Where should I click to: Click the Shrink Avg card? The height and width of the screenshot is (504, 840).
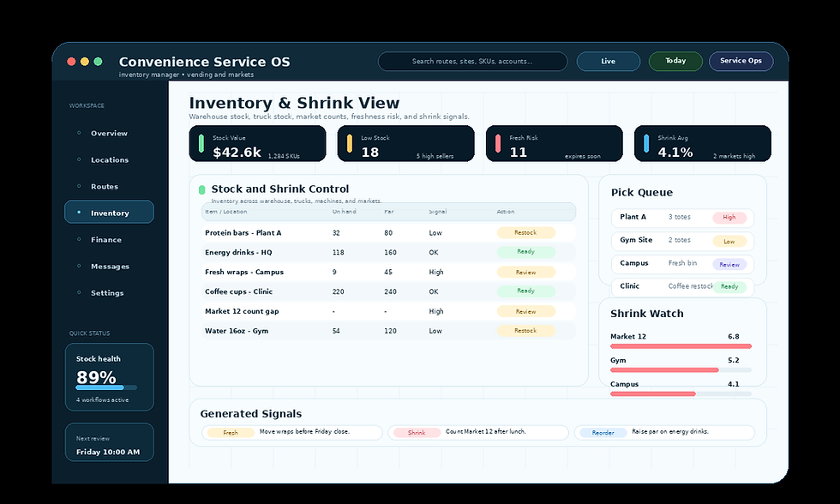(x=703, y=143)
